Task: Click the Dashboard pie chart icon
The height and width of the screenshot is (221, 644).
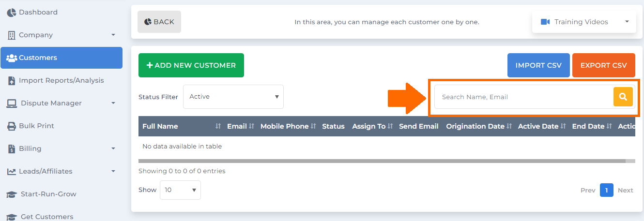Action: pos(11,13)
